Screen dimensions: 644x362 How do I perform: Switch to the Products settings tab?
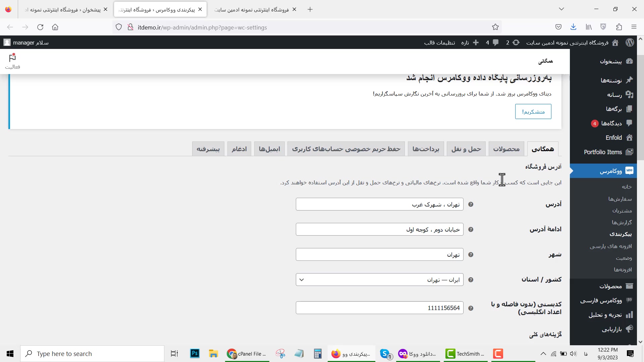pyautogui.click(x=506, y=149)
